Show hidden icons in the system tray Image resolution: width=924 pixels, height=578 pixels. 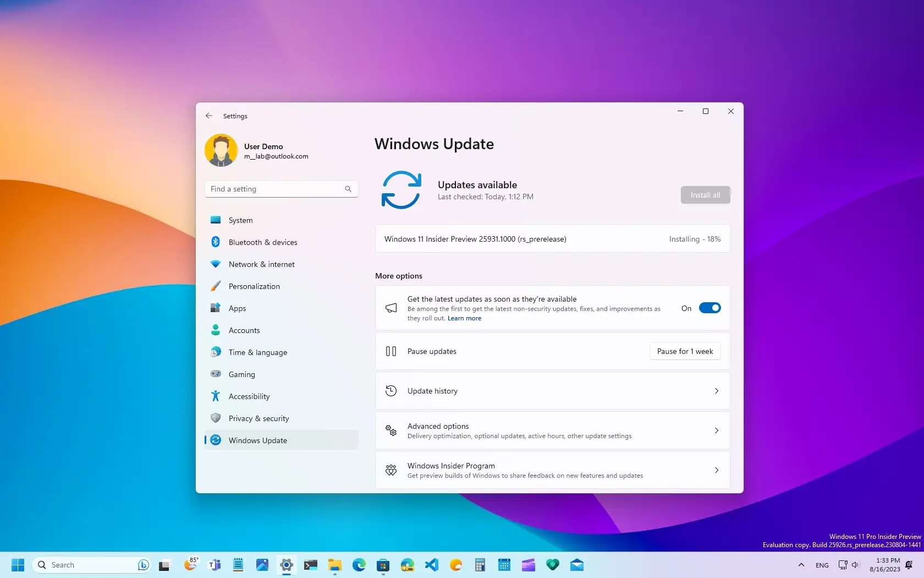click(800, 564)
